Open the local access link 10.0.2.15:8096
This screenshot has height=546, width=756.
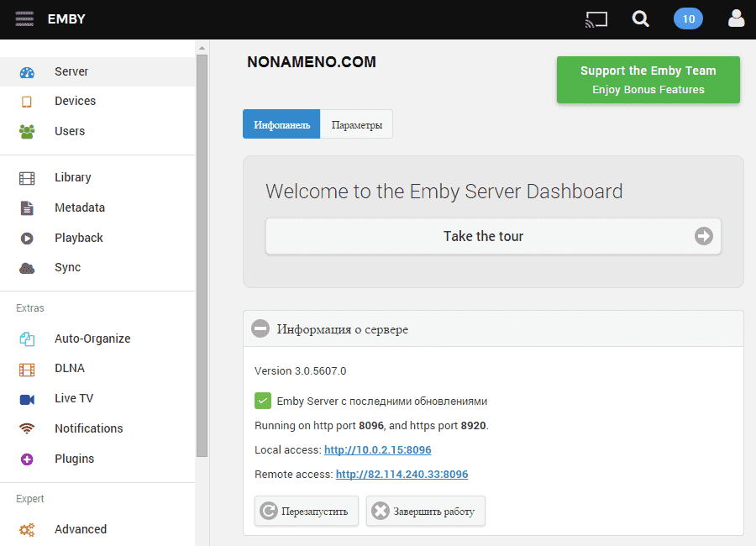tap(377, 450)
